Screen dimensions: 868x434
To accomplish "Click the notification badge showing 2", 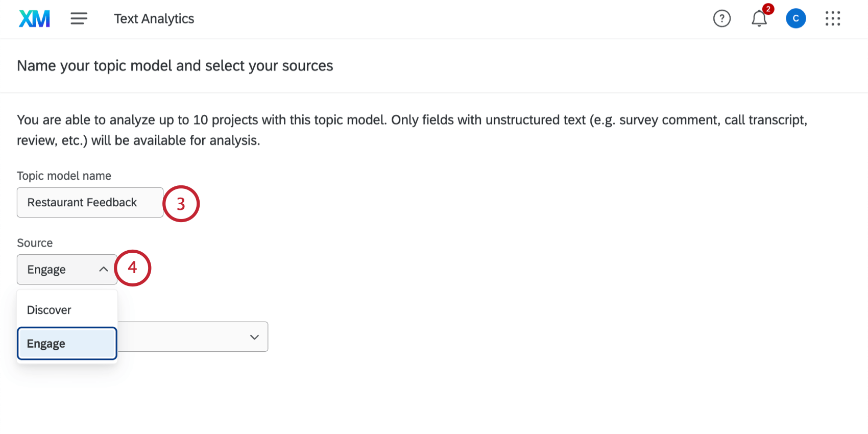I will coord(768,9).
